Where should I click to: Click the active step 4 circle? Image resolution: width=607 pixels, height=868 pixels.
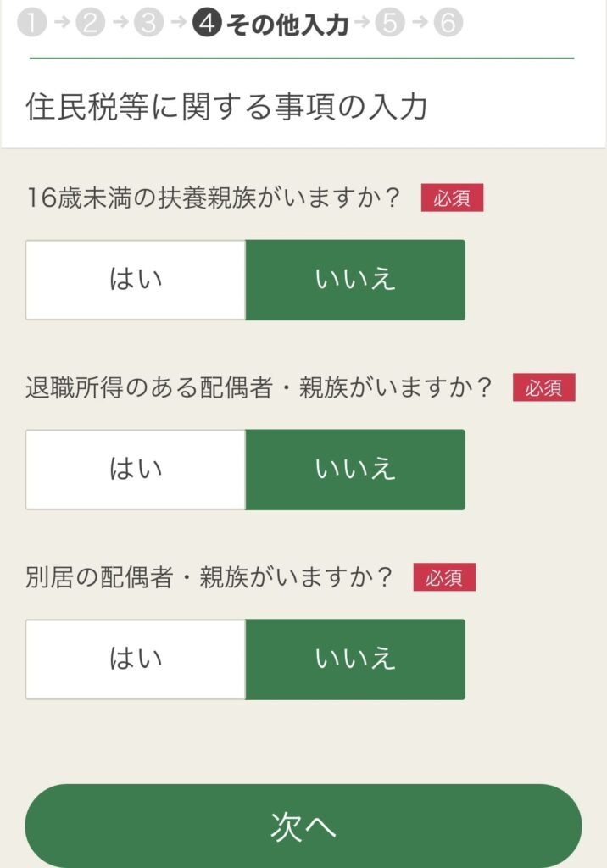point(207,24)
